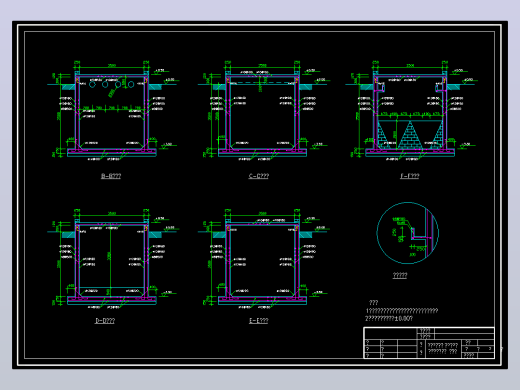Click the note line containing ±0.00
The height and width of the screenshot is (390, 520).
coord(389,319)
